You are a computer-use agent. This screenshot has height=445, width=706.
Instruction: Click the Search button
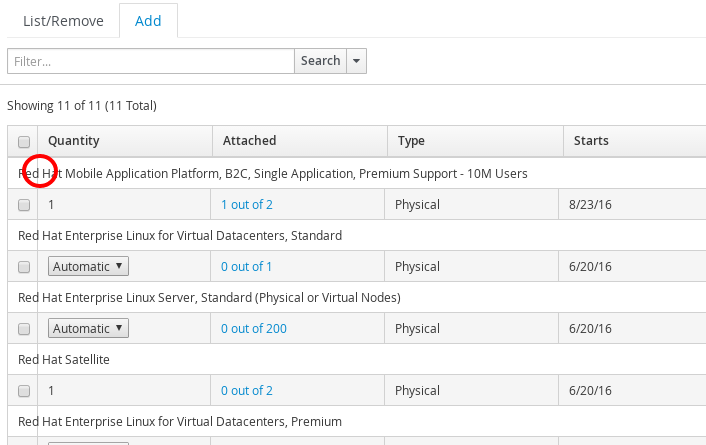pos(320,61)
